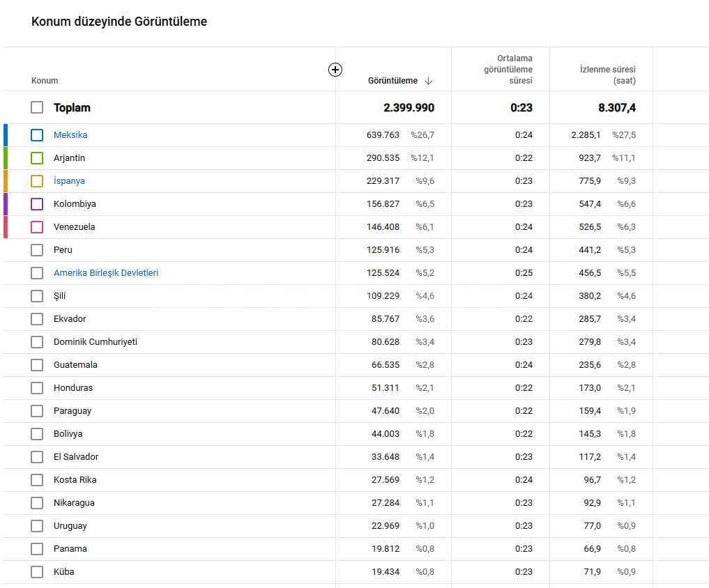The height and width of the screenshot is (588, 709).
Task: Check the Peru row checkbox
Action: 37,250
